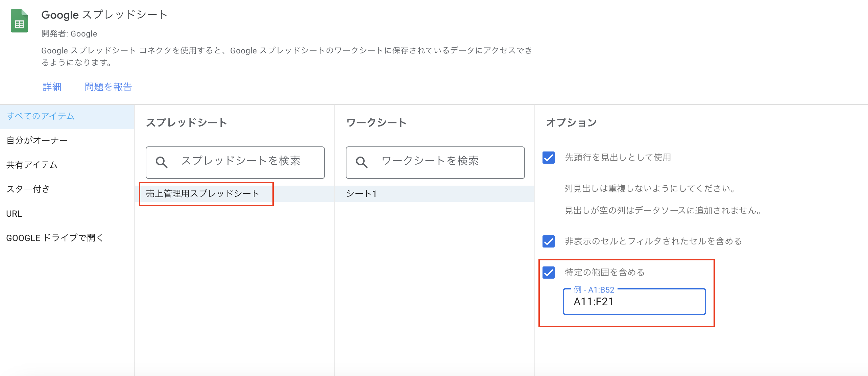This screenshot has width=868, height=376.
Task: Open the 詳細 link
Action: [x=52, y=87]
